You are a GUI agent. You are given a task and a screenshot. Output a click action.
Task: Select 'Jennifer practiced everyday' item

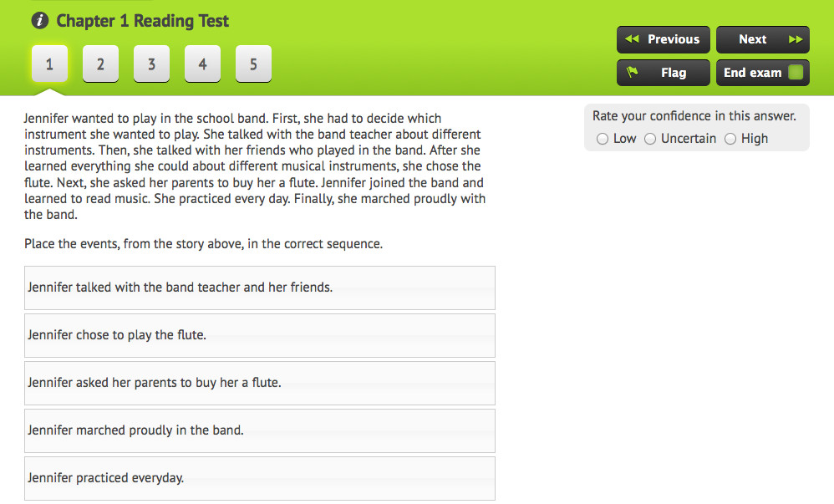pos(260,478)
